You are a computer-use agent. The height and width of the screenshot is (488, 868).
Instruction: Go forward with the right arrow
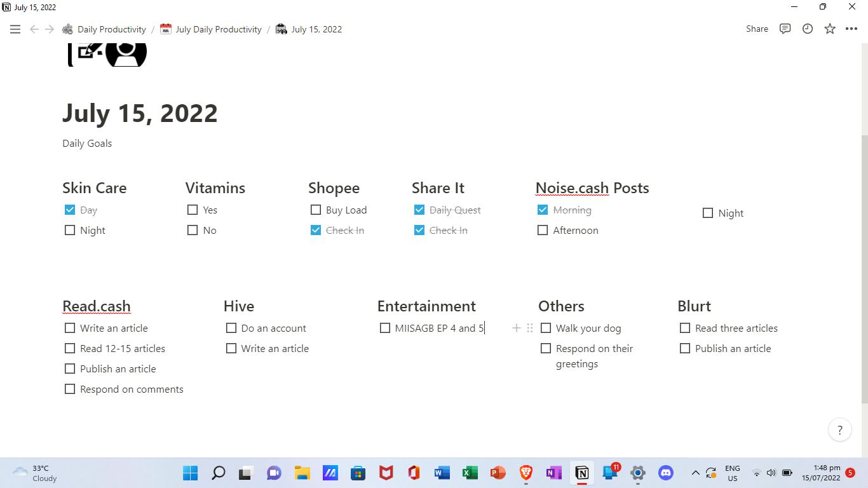50,29
